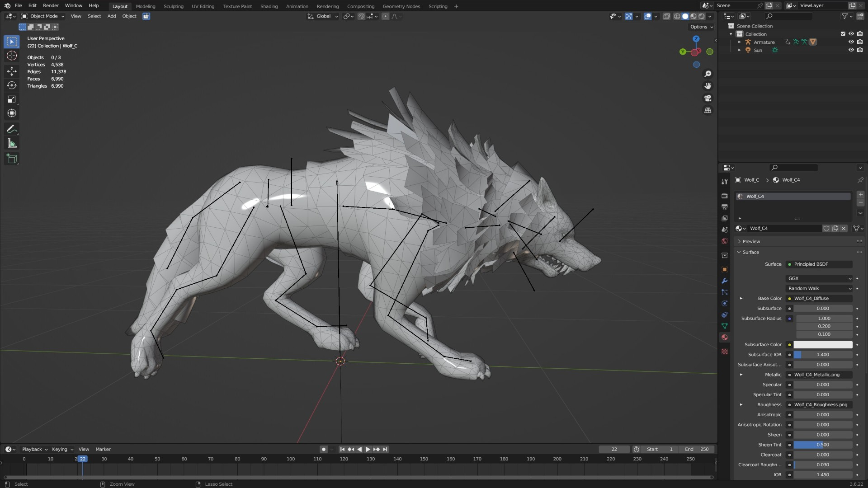Toggle auto keying record button
Image resolution: width=868 pixels, height=488 pixels.
[323, 450]
